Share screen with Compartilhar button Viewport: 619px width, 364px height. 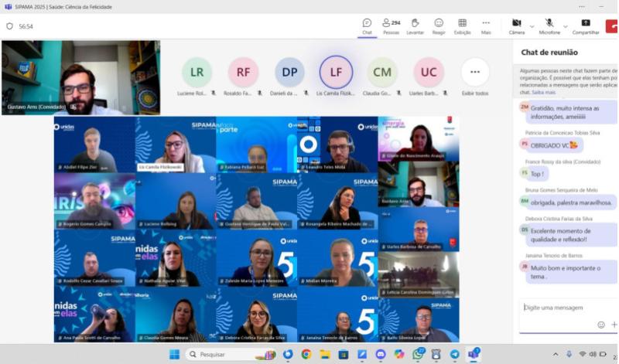click(x=586, y=27)
